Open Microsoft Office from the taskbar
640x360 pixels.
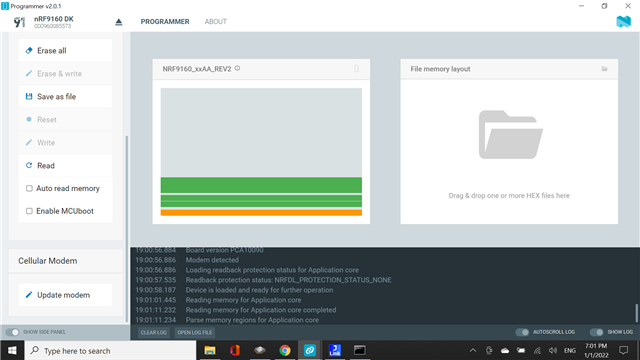pyautogui.click(x=235, y=350)
